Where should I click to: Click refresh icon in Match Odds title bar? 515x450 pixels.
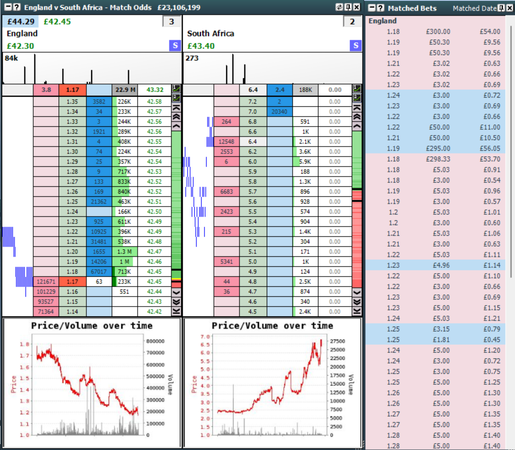(x=339, y=7)
